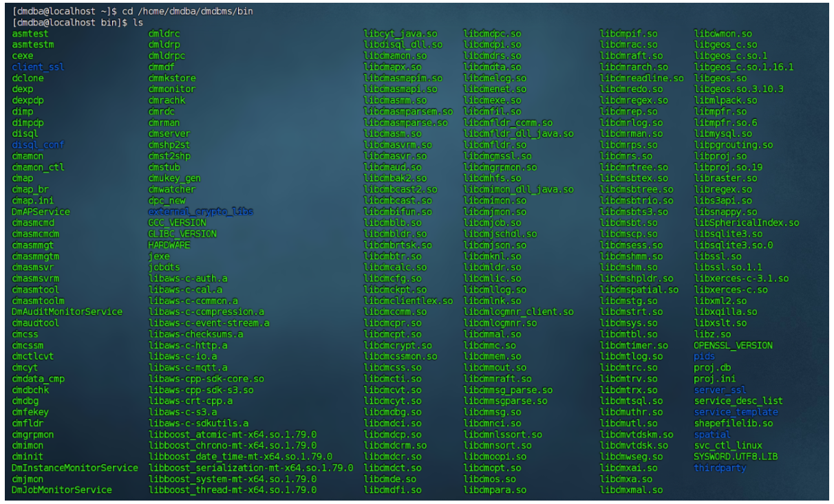Screen dimensions: 834x504
Task: Click the "jexe" entry
Action: click(159, 256)
